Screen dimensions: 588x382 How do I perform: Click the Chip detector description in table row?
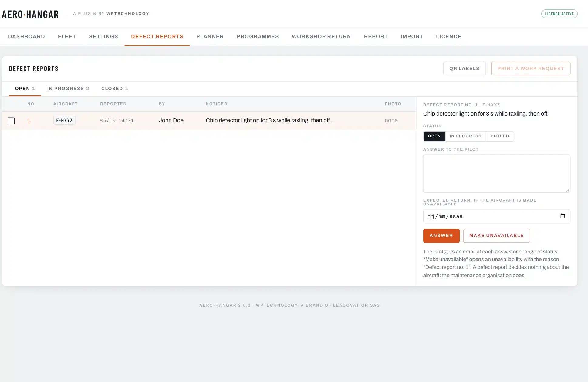click(268, 120)
